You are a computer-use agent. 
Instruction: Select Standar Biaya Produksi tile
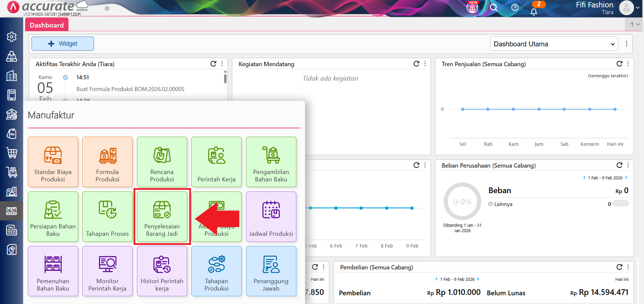tap(53, 162)
